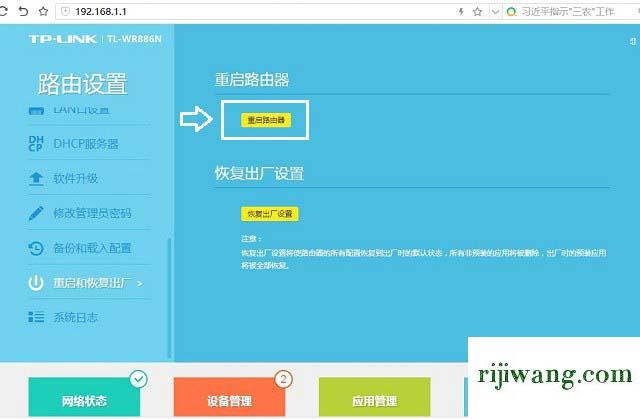
Task: Click the 恢复出厂设置 section heading
Action: [259, 173]
